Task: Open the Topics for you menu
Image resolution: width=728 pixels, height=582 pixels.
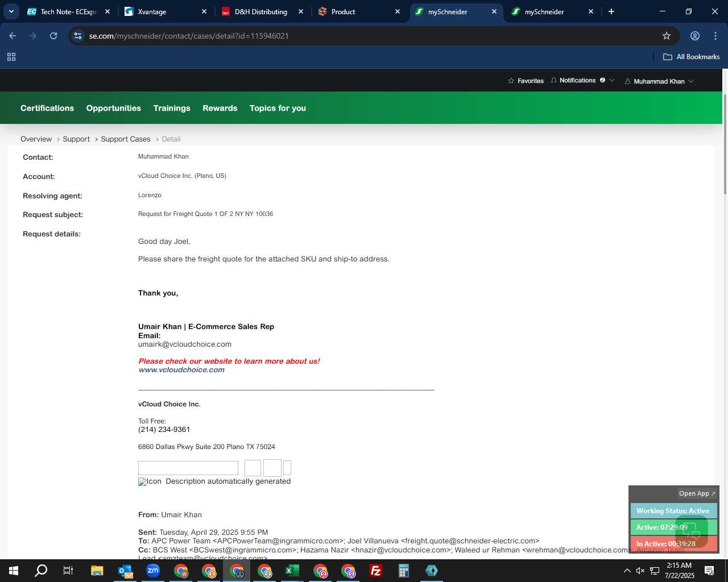Action: [278, 108]
